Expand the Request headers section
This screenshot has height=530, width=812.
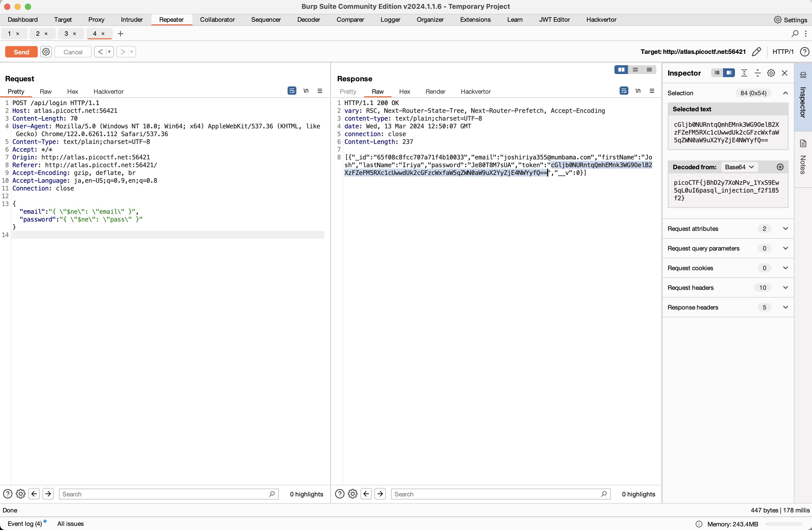[785, 288]
